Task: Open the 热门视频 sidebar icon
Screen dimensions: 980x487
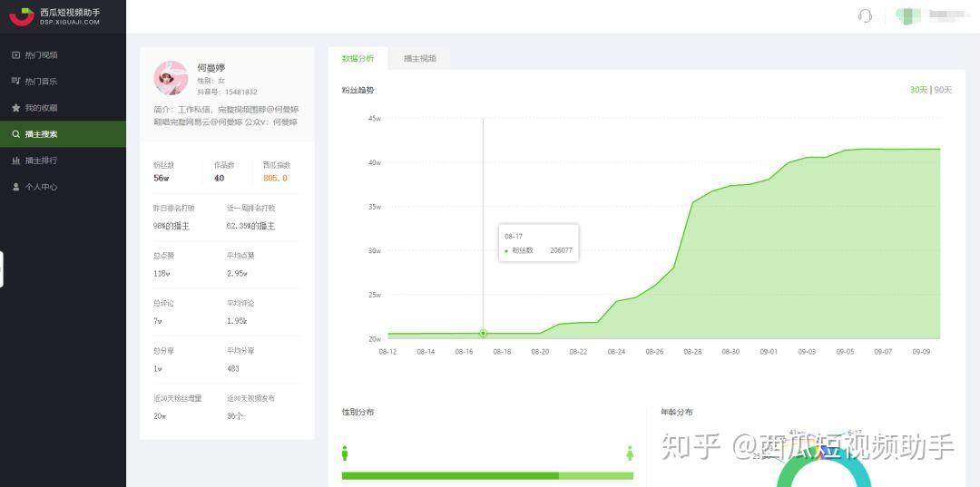Action: pos(16,55)
